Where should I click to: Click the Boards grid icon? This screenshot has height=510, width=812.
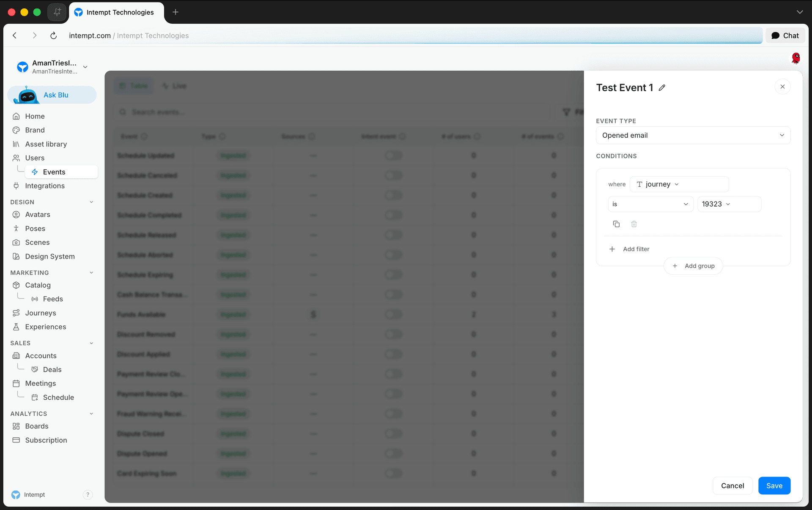coord(16,426)
